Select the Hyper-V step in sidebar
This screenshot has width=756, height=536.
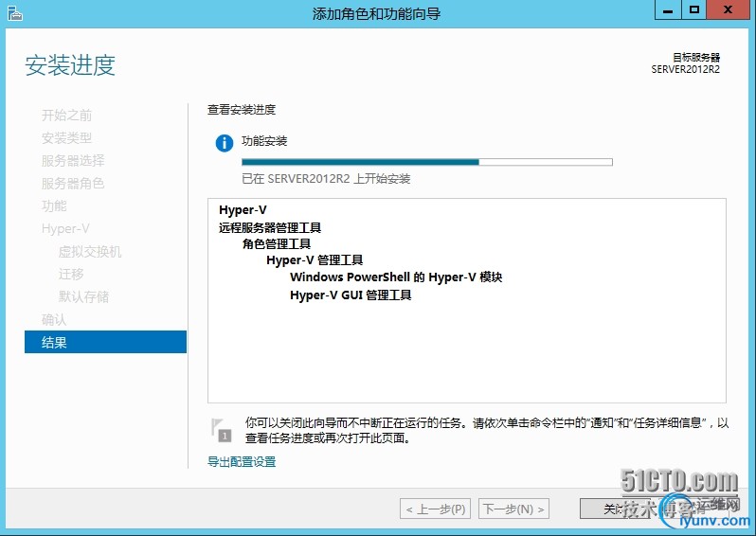(x=65, y=228)
